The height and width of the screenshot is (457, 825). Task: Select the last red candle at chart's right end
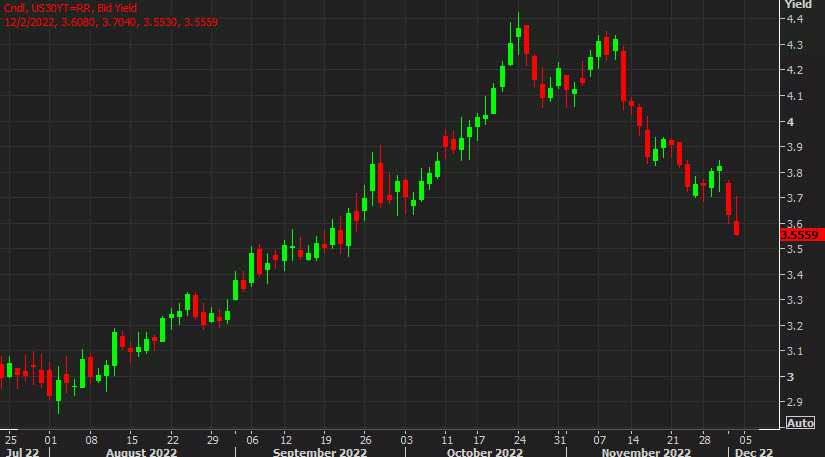coord(737,227)
